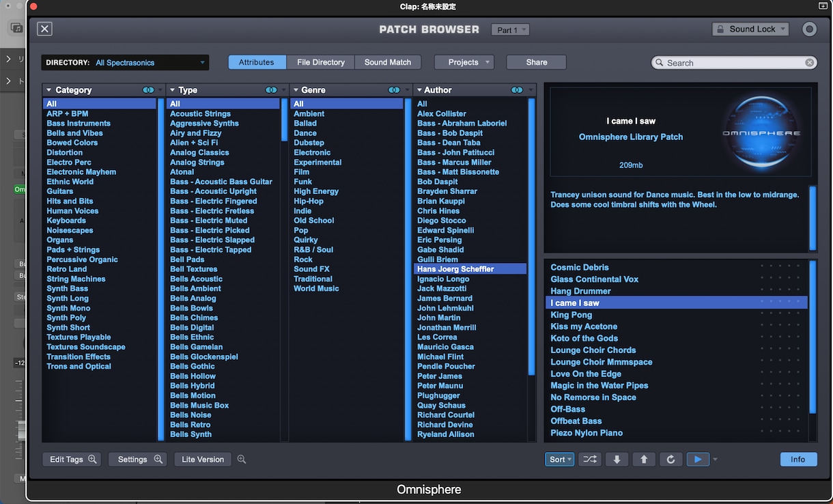Image resolution: width=833 pixels, height=504 pixels.
Task: Toggle the Category column link icon
Action: pos(148,90)
